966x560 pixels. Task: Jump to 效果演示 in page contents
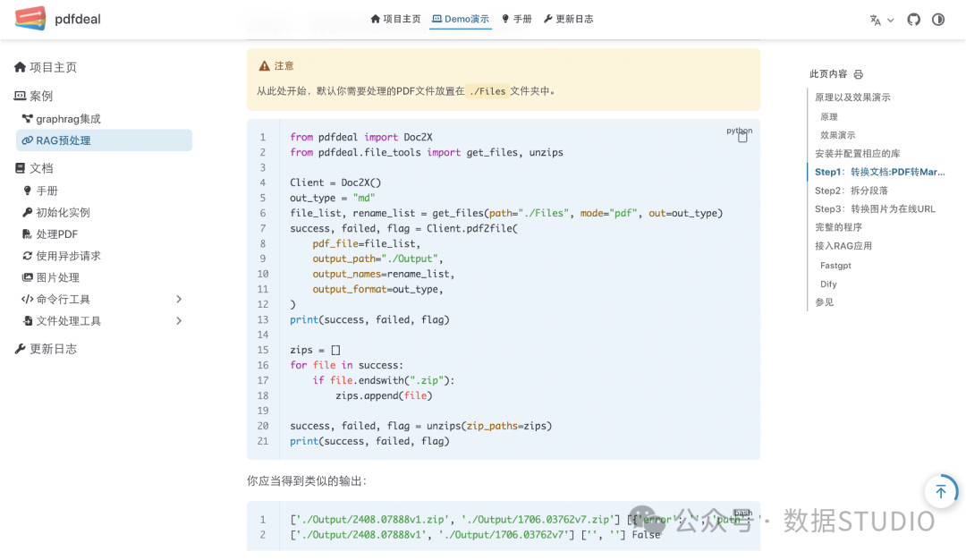(838, 135)
